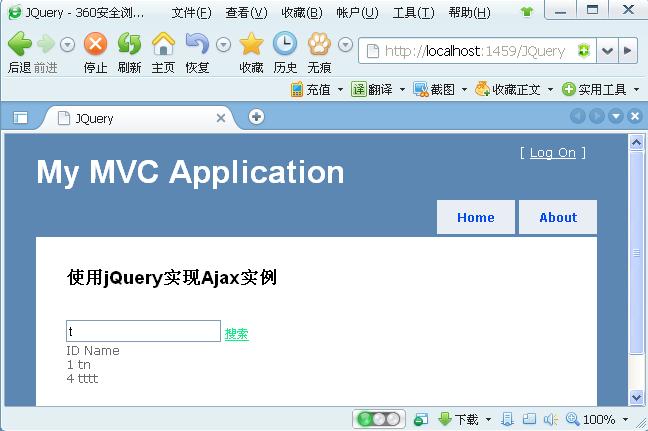The image size is (648, 431).
Task: Go to the Home page house icon
Action: (x=163, y=44)
